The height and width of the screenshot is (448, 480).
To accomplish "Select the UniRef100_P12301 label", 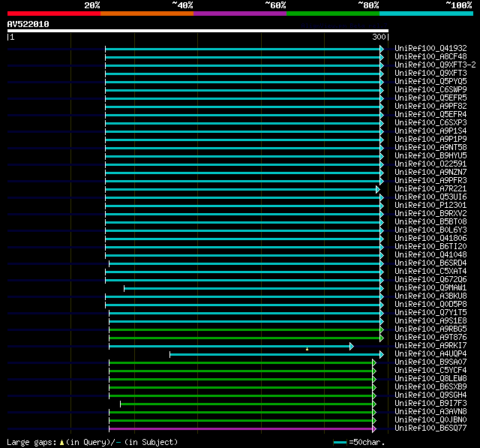I will tap(430, 206).
